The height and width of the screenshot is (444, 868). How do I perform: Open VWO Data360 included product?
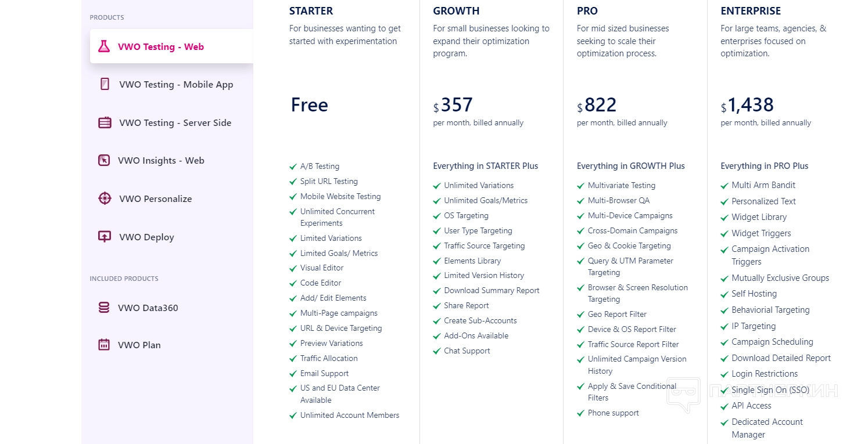point(148,308)
